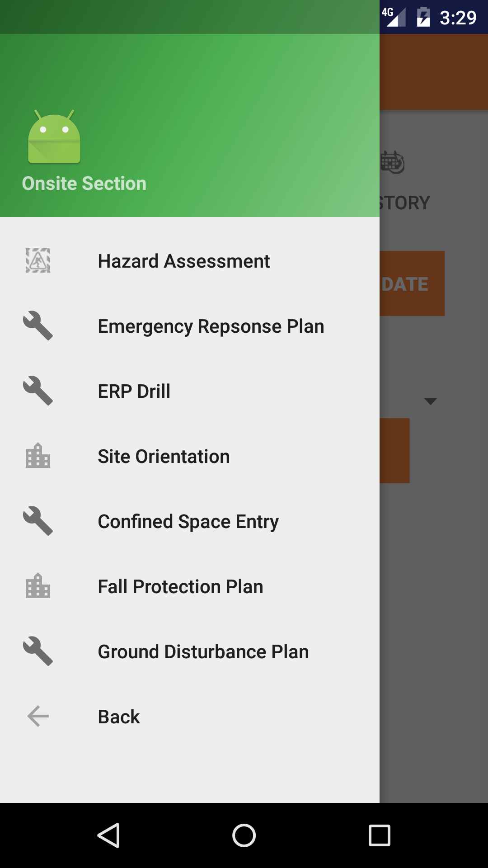Screen dimensions: 488x868
Task: Tap the Back menu item label
Action: [119, 717]
